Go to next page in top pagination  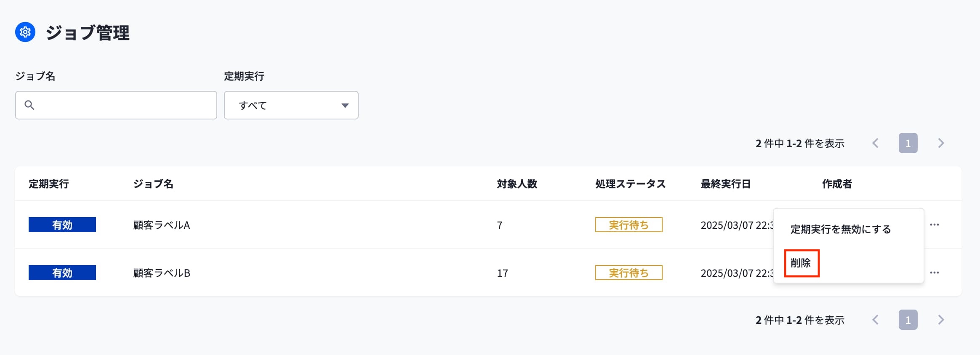(941, 143)
